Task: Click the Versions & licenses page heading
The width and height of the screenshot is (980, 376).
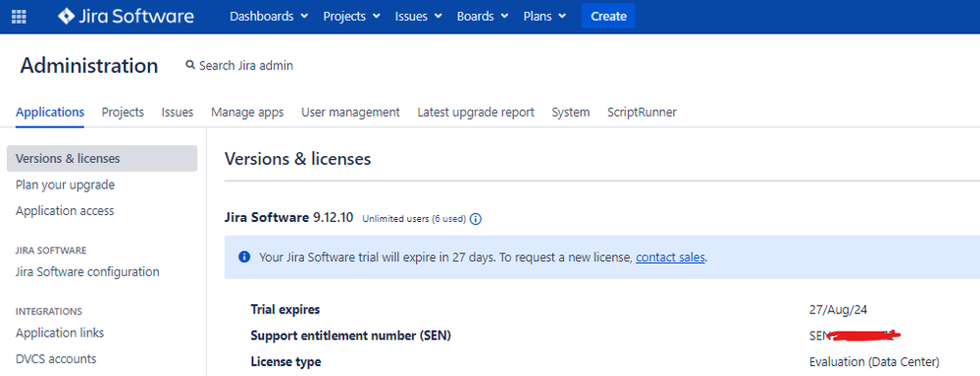Action: [298, 159]
